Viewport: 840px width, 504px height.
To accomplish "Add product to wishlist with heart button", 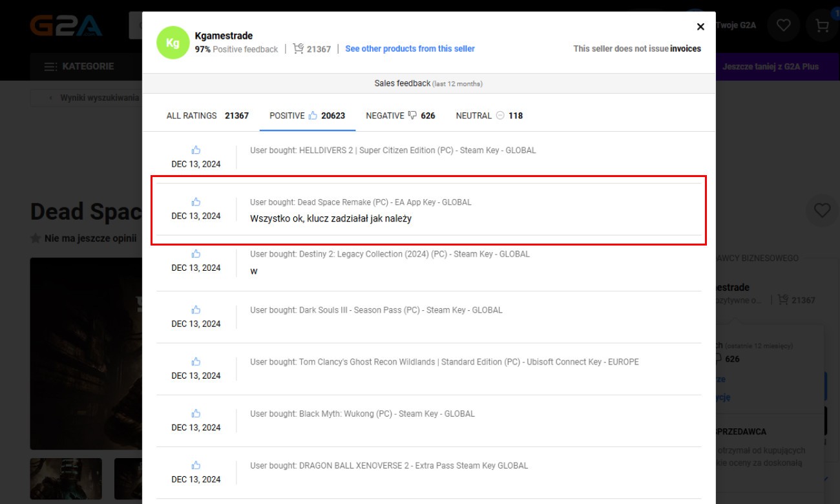I will coord(822,210).
